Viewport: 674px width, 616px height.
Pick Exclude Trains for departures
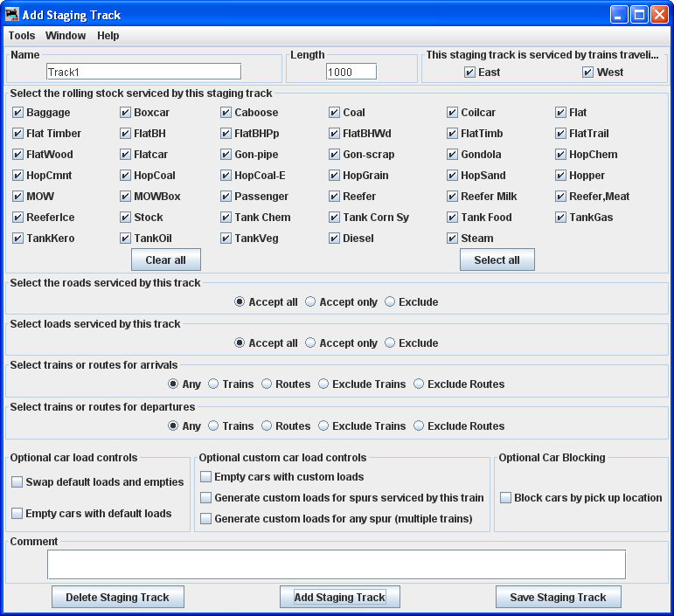click(324, 426)
